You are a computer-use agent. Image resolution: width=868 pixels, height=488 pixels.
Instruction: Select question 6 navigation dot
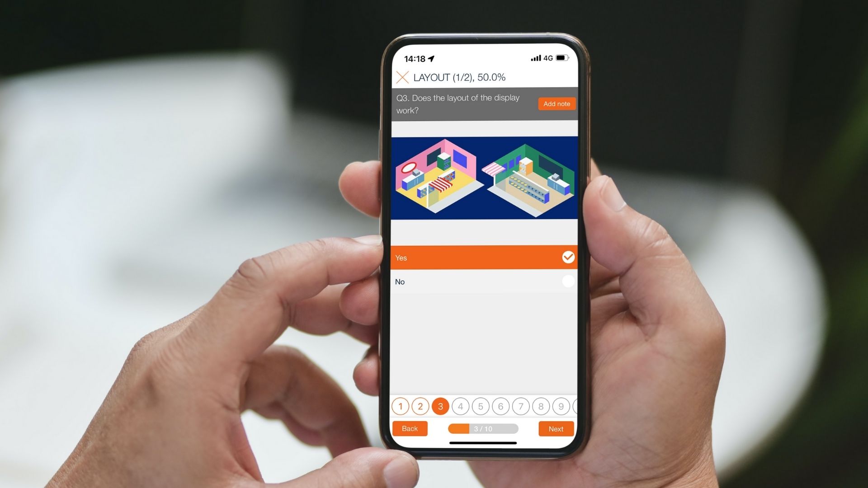(500, 406)
